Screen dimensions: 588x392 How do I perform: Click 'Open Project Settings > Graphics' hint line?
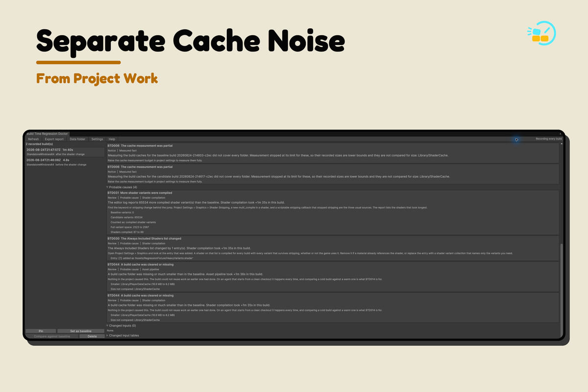(310, 253)
